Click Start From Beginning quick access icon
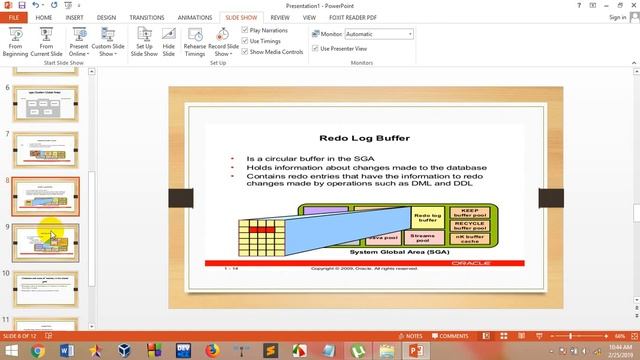 point(68,5)
